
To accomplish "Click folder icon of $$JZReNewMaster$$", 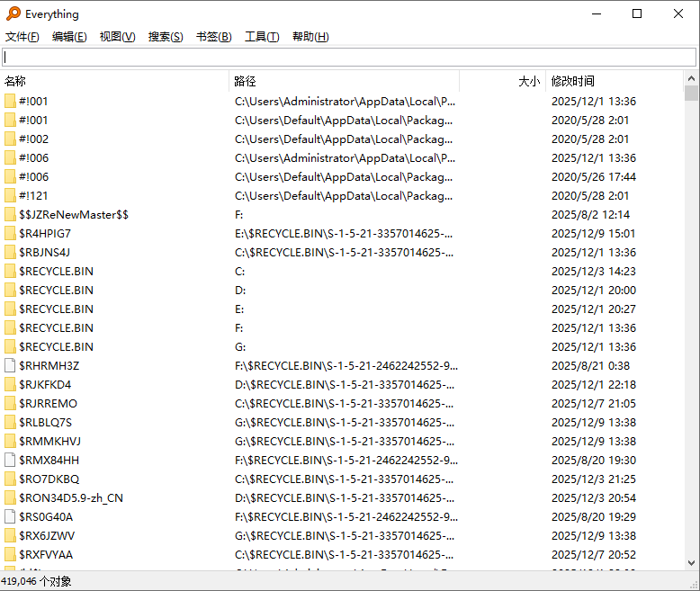I will point(10,215).
